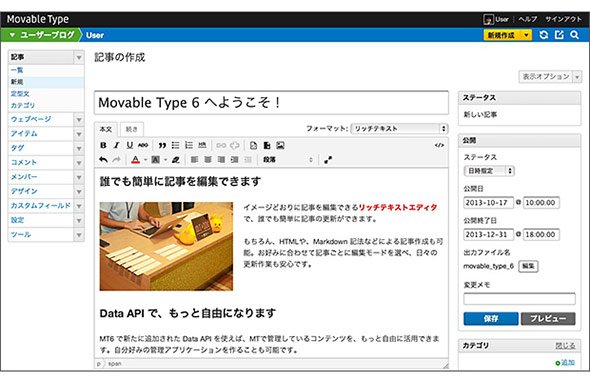The image size is (590, 381).
Task: Expand the ツール sidebar menu
Action: (79, 235)
